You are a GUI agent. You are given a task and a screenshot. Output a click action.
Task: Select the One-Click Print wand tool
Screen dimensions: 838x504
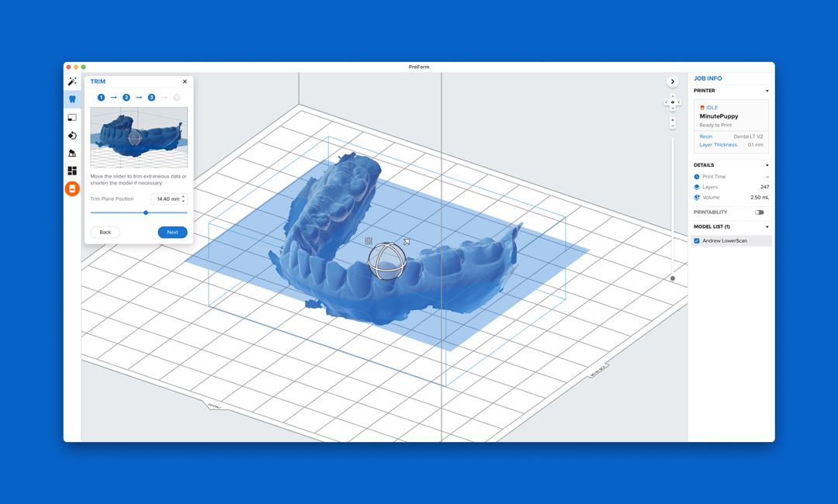72,81
